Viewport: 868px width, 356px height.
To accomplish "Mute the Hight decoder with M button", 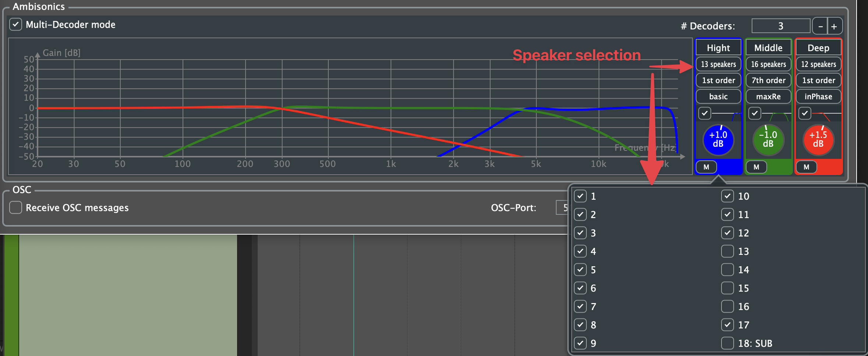I will click(x=706, y=167).
